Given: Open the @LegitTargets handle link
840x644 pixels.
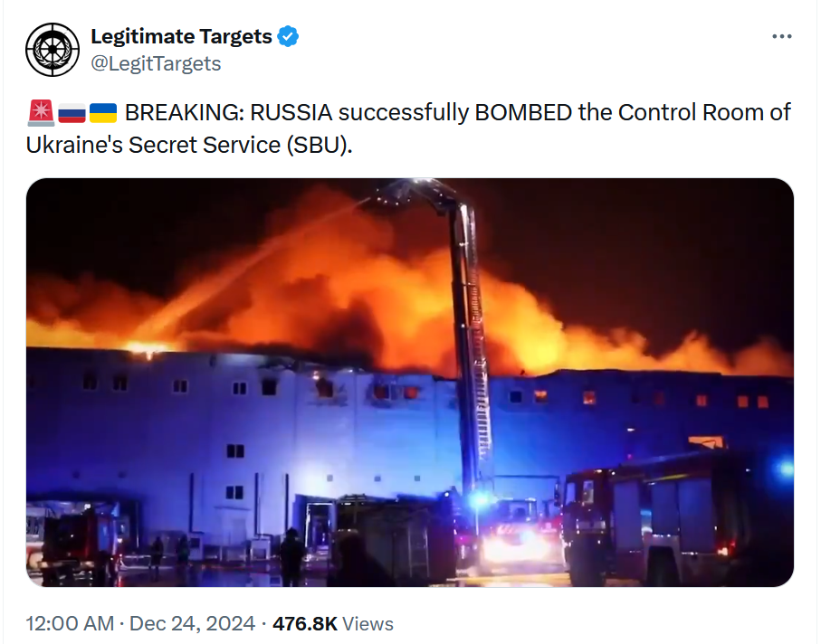Looking at the screenshot, I should coord(156,63).
